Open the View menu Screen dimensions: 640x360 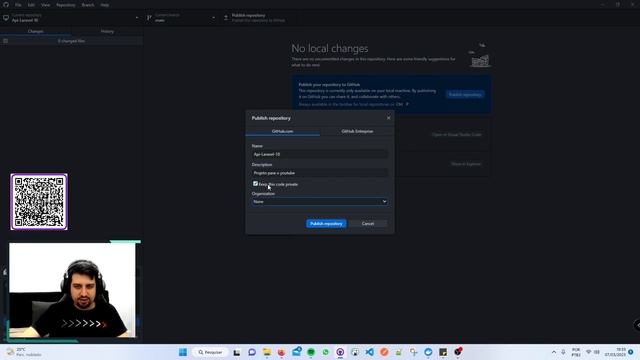[45, 5]
